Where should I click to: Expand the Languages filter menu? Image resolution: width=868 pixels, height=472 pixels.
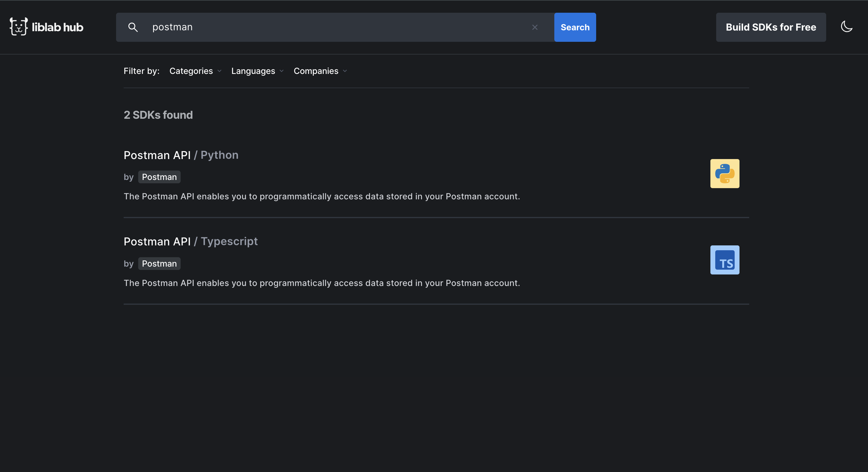[257, 71]
